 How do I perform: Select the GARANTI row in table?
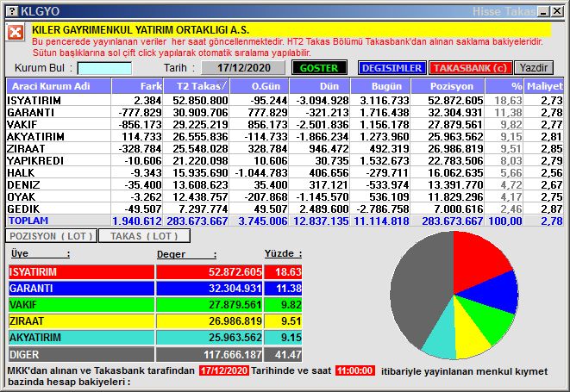coord(285,112)
